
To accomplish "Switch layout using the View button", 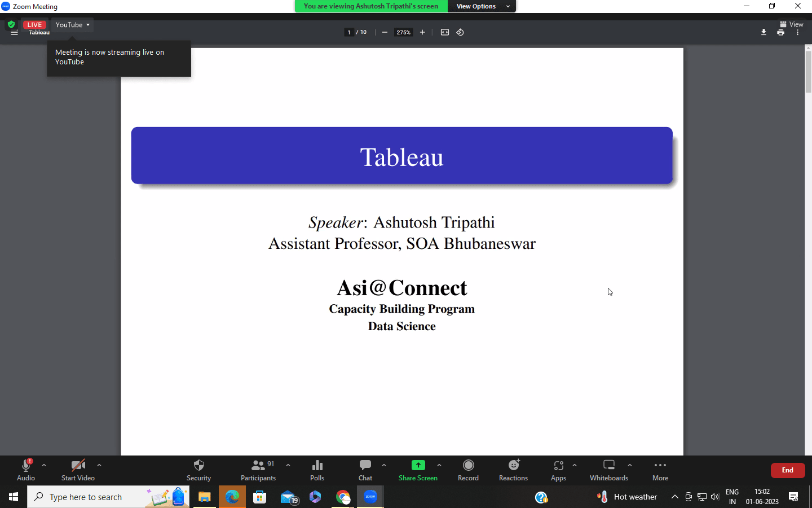I will pos(792,24).
